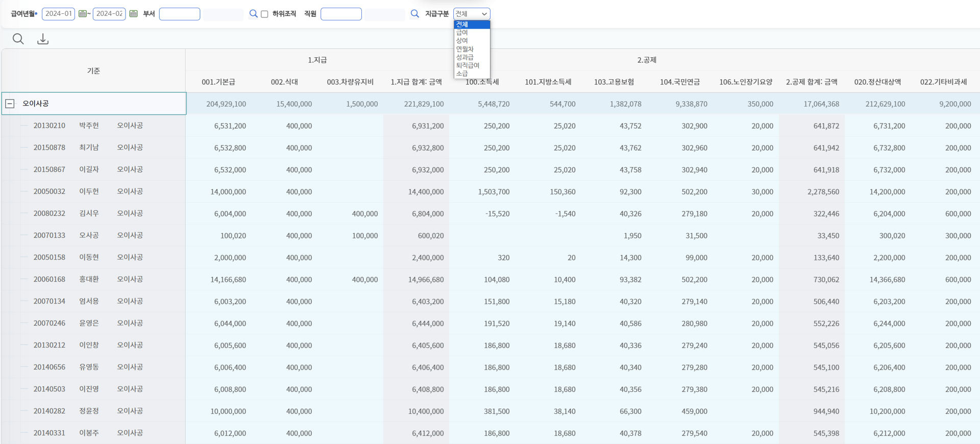
Task: Click the 003.차량유지비 column header
Action: click(350, 82)
